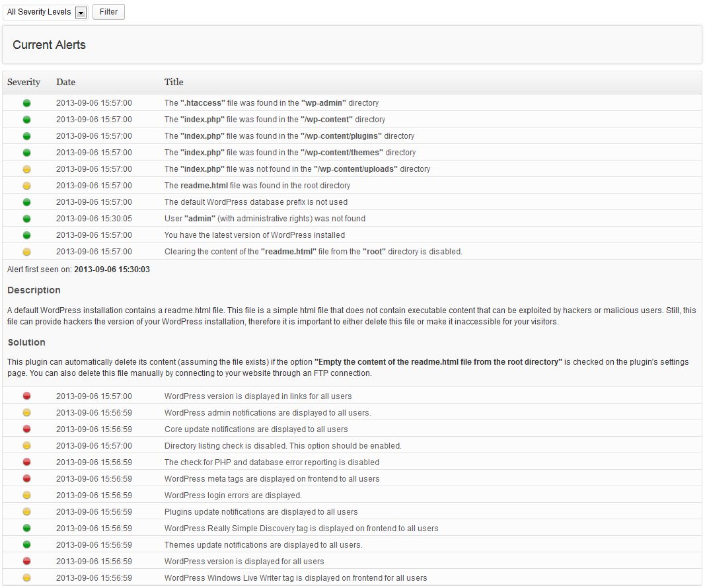Click green icon for Really Simple Discovery alert
The height and width of the screenshot is (588, 705).
27,529
